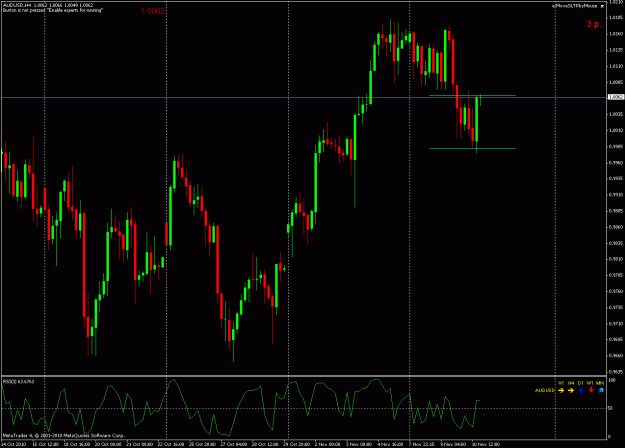Viewport: 625px width, 448px height.
Task: Click the highlighted 1.0062 price axis tag
Action: pyautogui.click(x=615, y=97)
